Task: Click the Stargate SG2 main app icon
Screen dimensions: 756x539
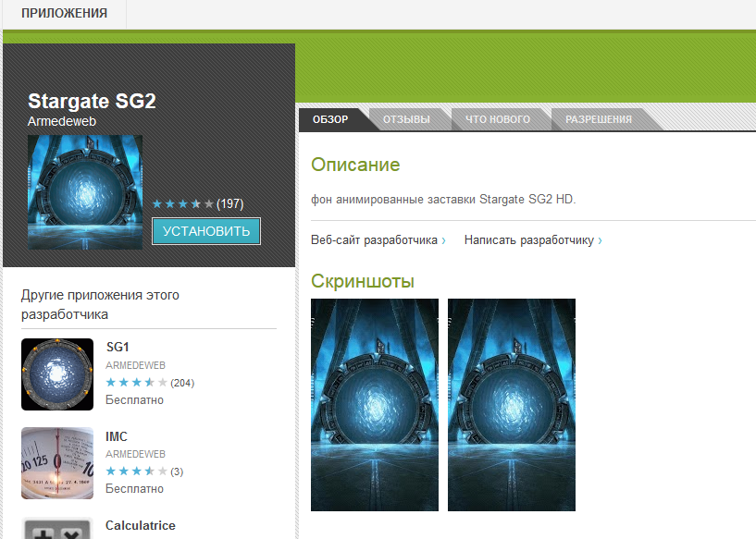Action: coord(85,192)
